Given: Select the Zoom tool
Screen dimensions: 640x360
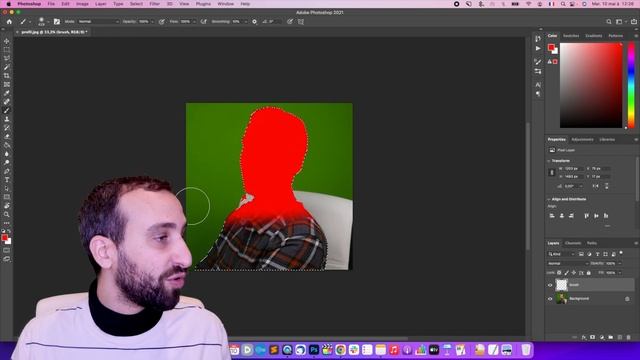Looking at the screenshot, I should coord(7,214).
